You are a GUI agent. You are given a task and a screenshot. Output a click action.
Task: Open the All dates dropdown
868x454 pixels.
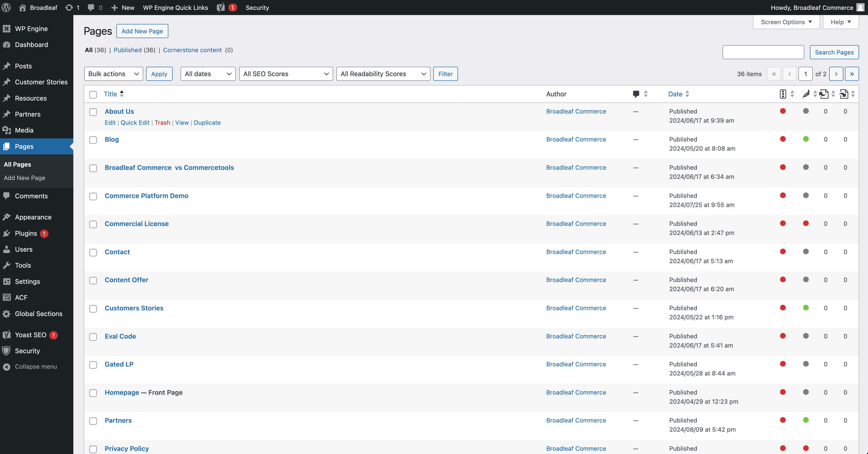pyautogui.click(x=208, y=74)
